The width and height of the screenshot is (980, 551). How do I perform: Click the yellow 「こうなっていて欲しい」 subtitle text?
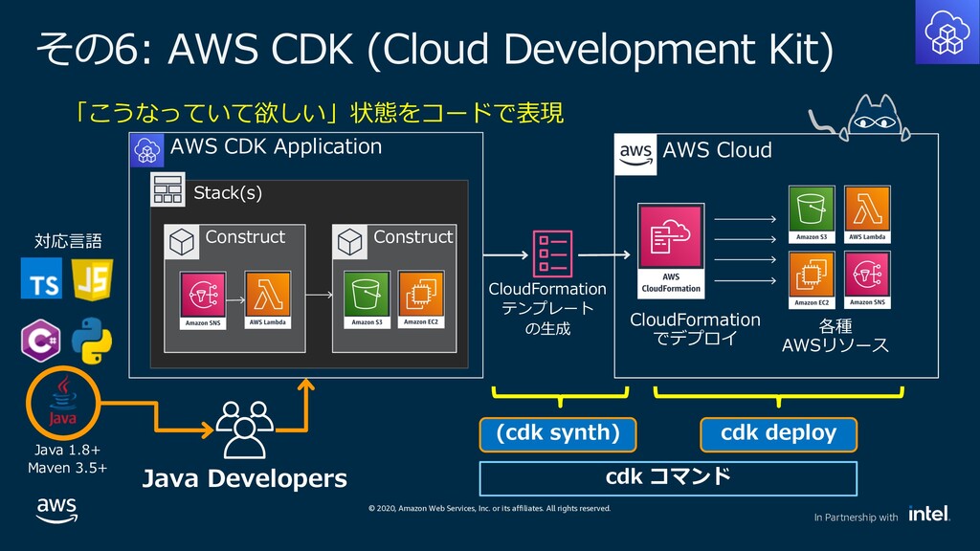pos(319,113)
